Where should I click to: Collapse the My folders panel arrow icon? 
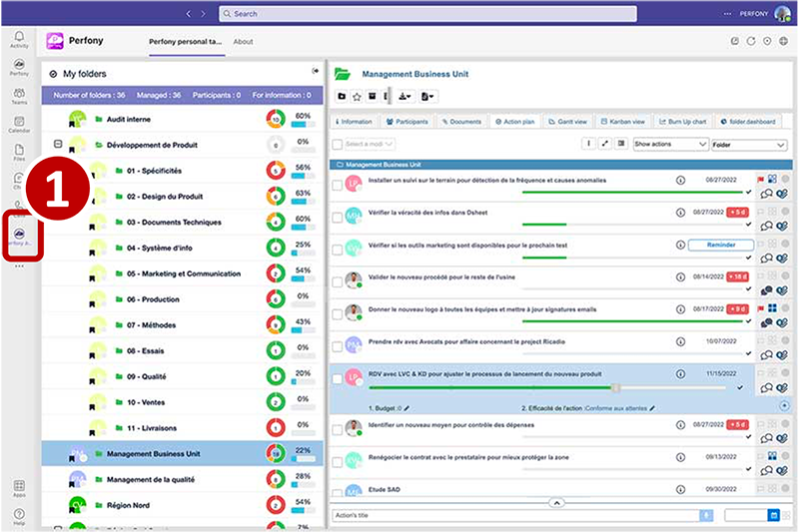[316, 71]
